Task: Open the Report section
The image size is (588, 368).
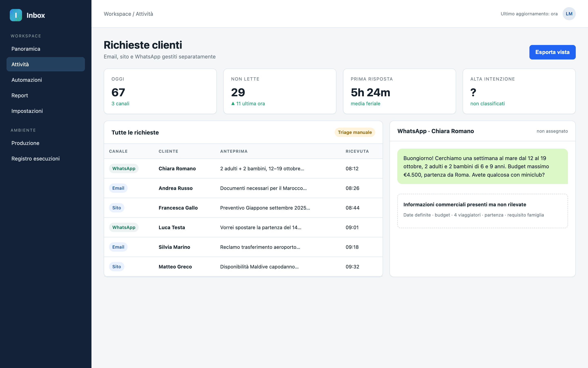Action: coord(46,95)
